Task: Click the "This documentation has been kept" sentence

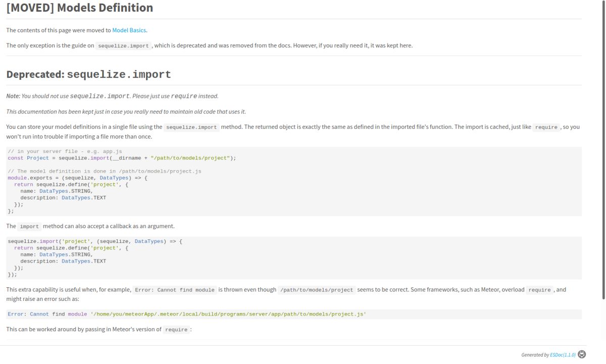Action: click(x=126, y=112)
